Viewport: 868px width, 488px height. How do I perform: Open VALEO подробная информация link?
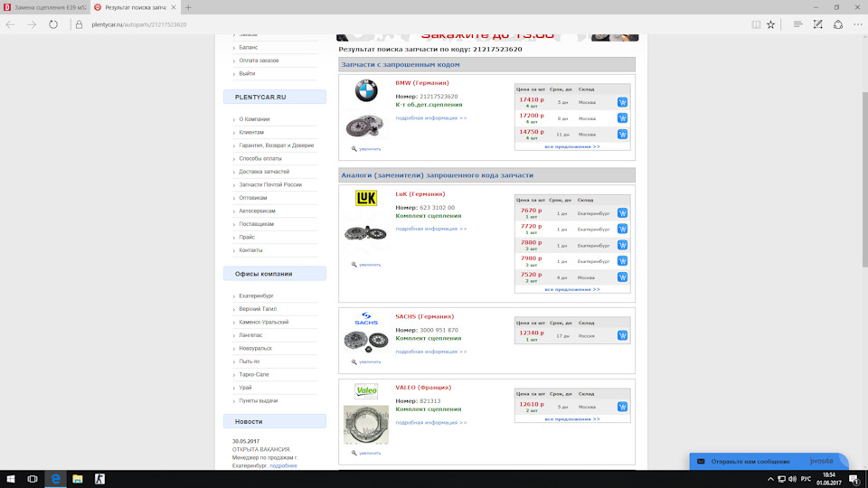[x=430, y=423]
